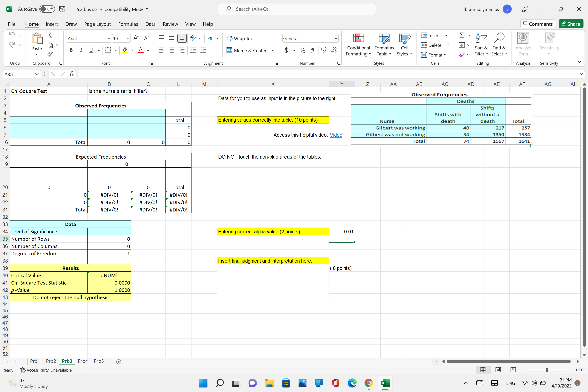588x392 pixels.
Task: Click the AutoSum icon
Action: coord(461,35)
